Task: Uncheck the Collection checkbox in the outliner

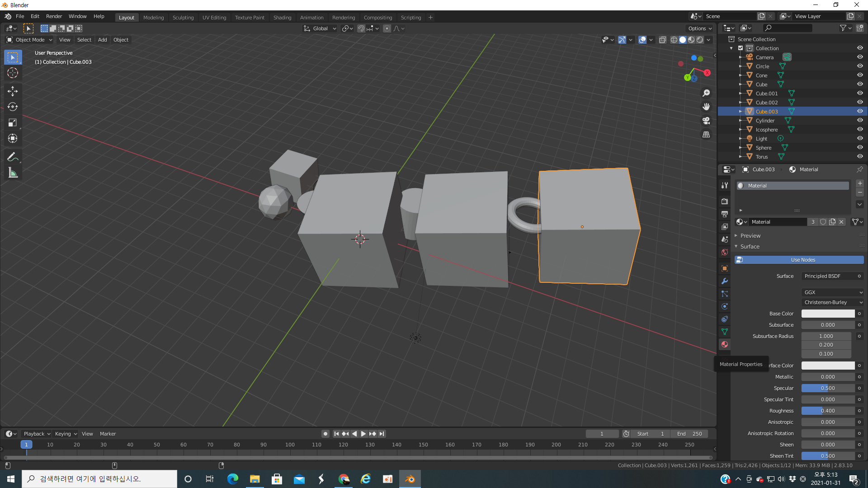Action: [741, 48]
